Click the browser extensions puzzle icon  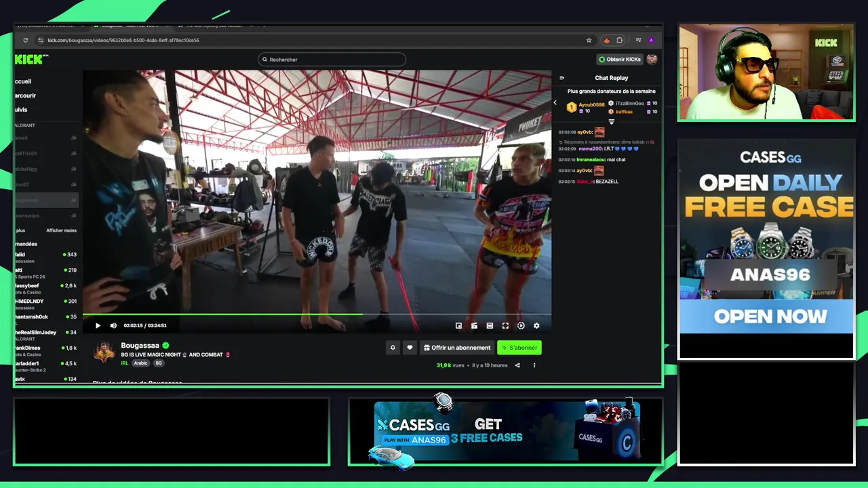pos(619,40)
